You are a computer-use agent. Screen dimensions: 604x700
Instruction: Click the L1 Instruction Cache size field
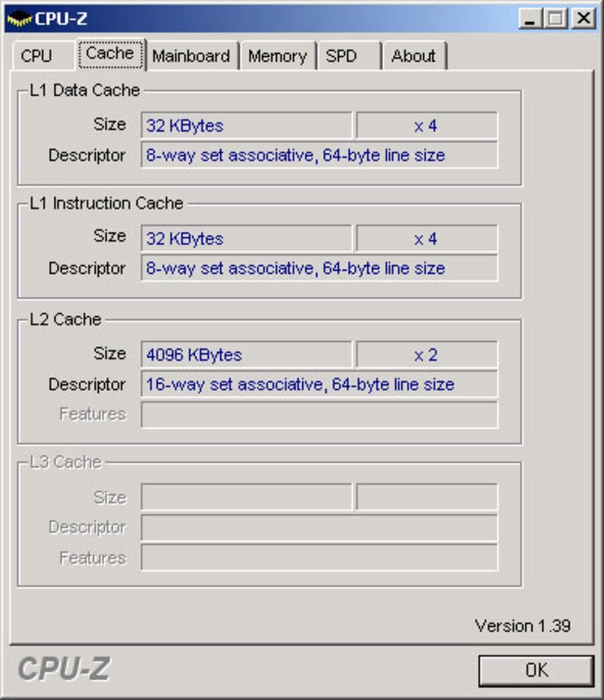tap(245, 238)
